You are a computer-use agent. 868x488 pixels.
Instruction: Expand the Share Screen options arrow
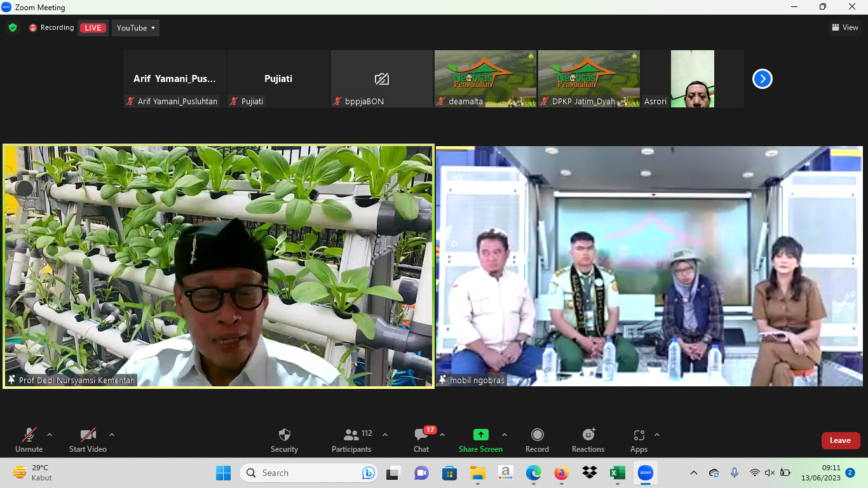coord(505,435)
